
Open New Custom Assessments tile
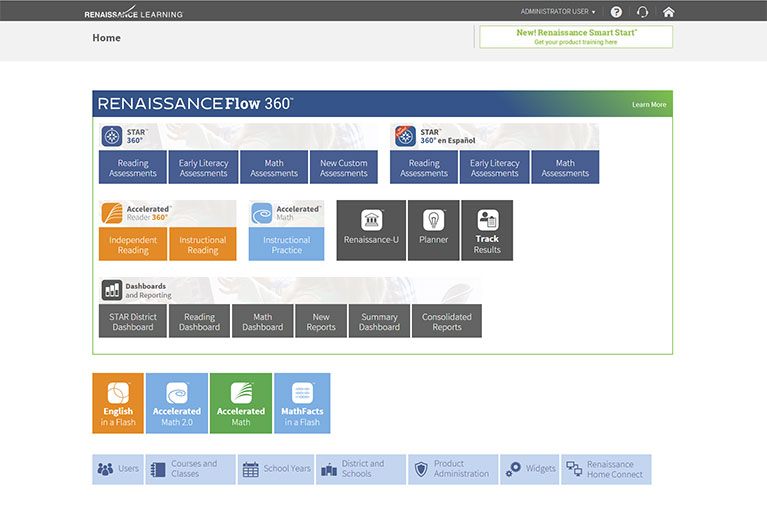pyautogui.click(x=343, y=167)
